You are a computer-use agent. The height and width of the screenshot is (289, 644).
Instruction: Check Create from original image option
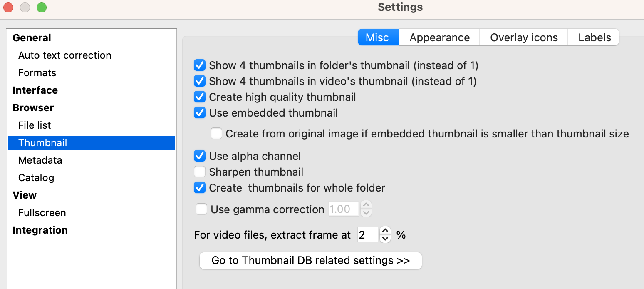click(x=216, y=134)
